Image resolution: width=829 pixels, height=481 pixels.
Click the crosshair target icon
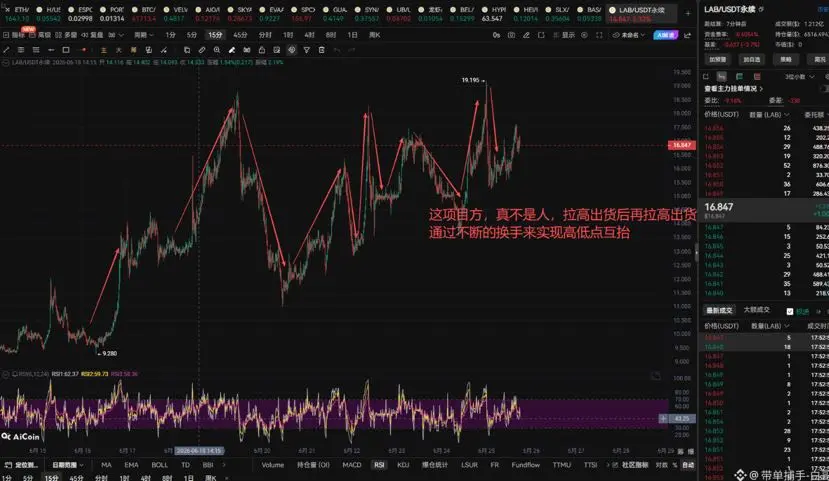[292, 50]
